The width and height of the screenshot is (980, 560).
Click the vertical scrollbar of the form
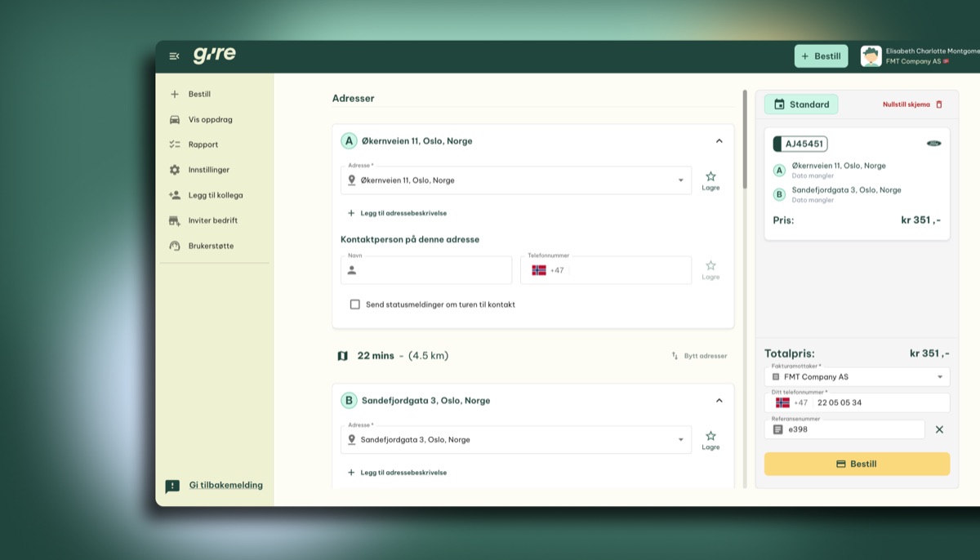[745, 139]
